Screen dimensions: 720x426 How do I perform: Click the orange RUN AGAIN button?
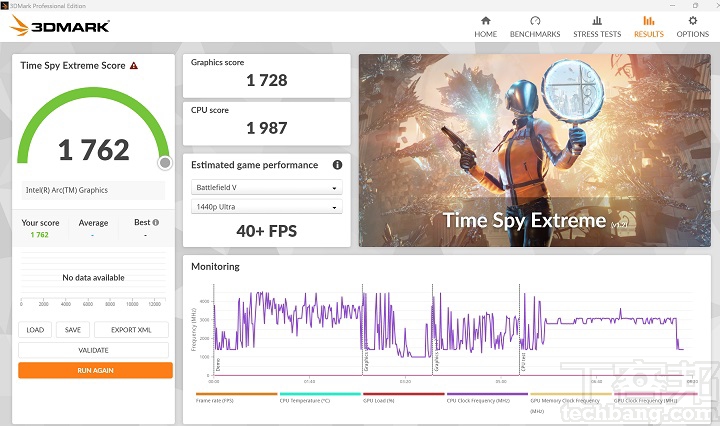(96, 370)
